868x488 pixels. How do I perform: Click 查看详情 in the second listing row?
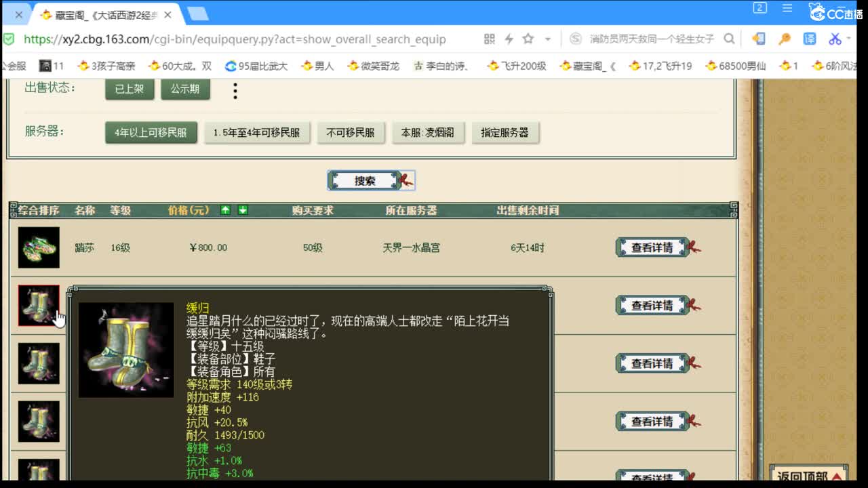[658, 306]
